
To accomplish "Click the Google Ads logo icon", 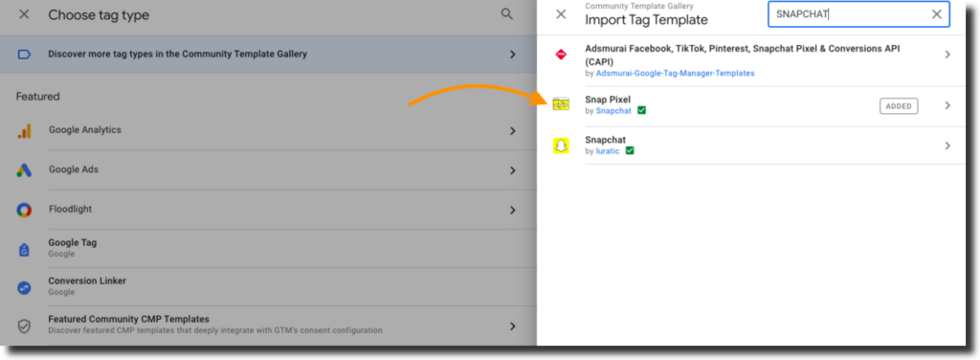I will pos(24,170).
